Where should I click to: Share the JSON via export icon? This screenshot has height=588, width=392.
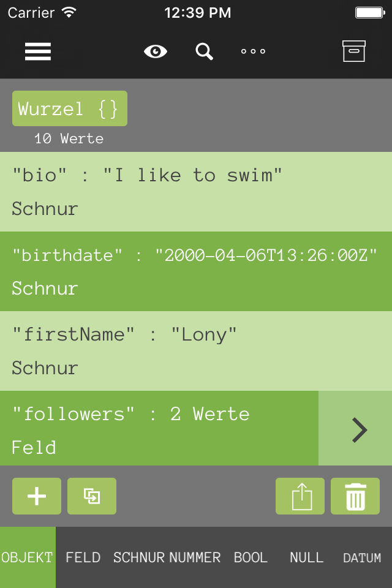click(300, 496)
